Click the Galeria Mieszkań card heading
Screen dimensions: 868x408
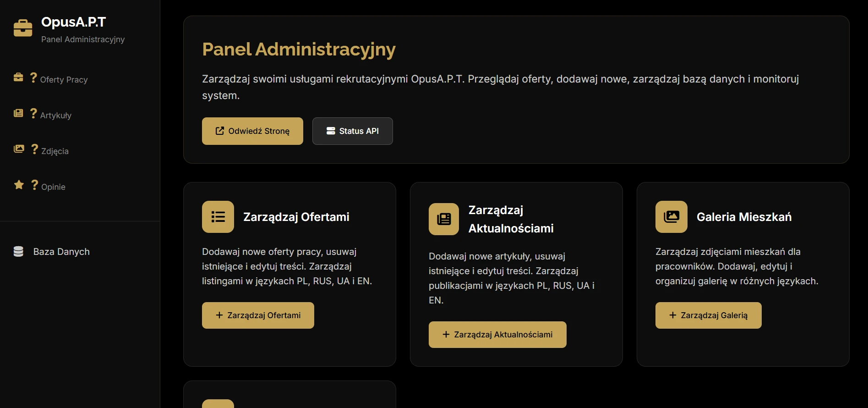click(744, 217)
